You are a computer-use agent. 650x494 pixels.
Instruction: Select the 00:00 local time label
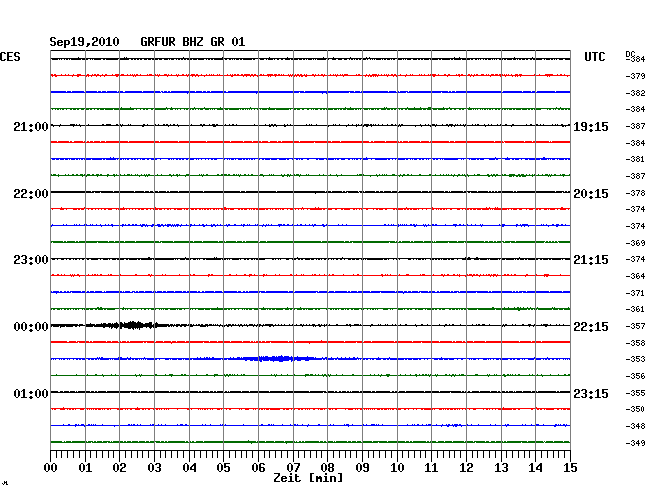tap(31, 327)
